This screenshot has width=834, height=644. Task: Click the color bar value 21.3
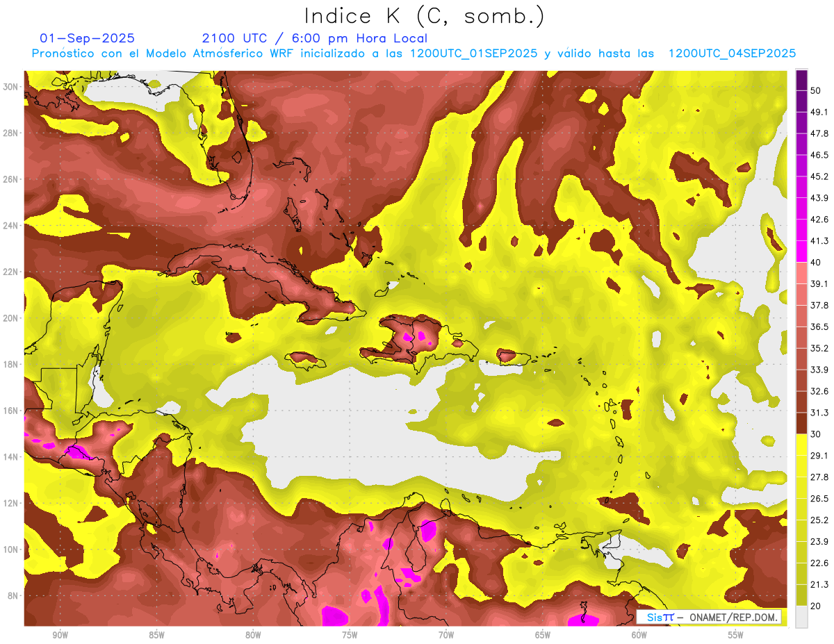[819, 584]
